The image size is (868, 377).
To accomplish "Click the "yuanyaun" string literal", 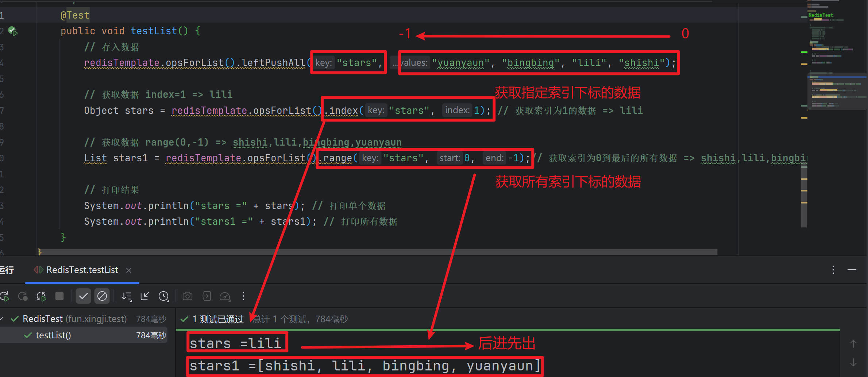I will click(460, 63).
